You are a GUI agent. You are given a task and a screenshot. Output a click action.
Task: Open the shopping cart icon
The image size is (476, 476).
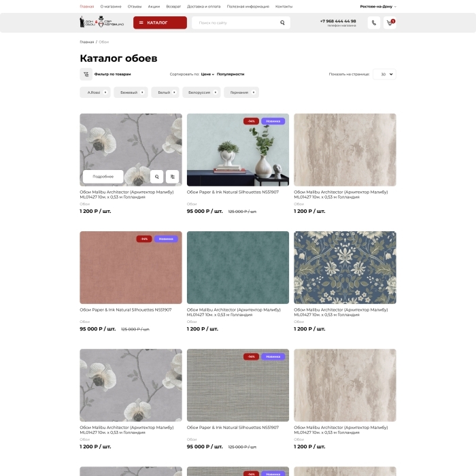point(390,22)
